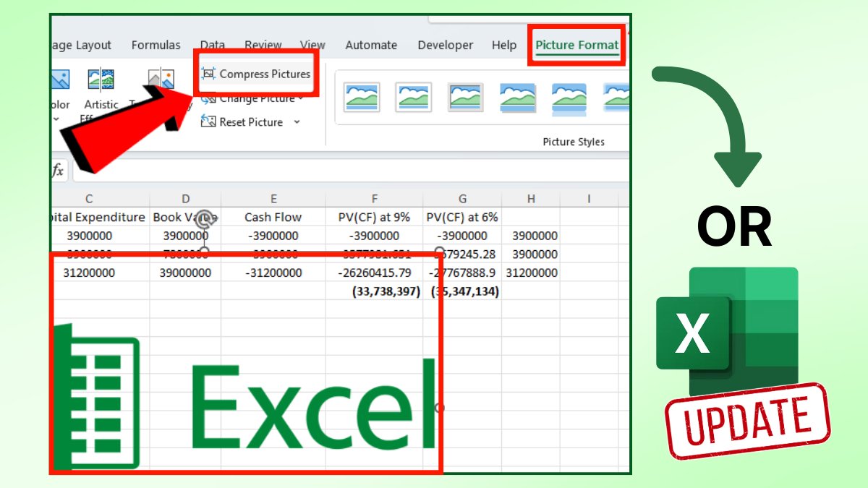Viewport: 868px width, 488px height.
Task: Click the fx Insert Function icon
Action: click(x=58, y=171)
